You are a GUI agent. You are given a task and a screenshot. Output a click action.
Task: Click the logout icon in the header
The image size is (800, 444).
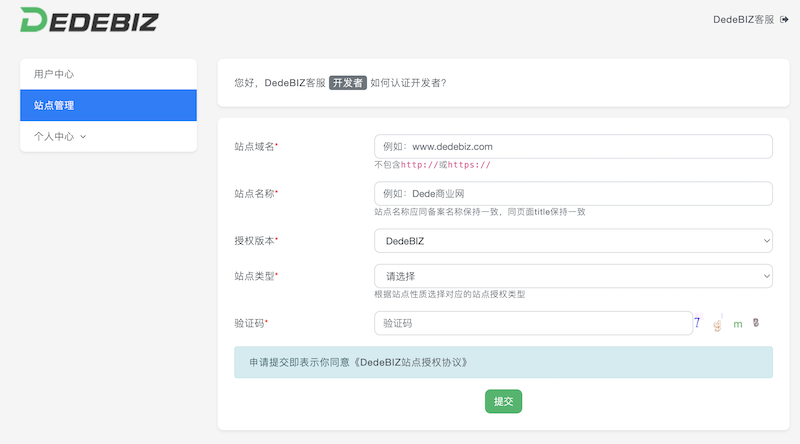784,19
